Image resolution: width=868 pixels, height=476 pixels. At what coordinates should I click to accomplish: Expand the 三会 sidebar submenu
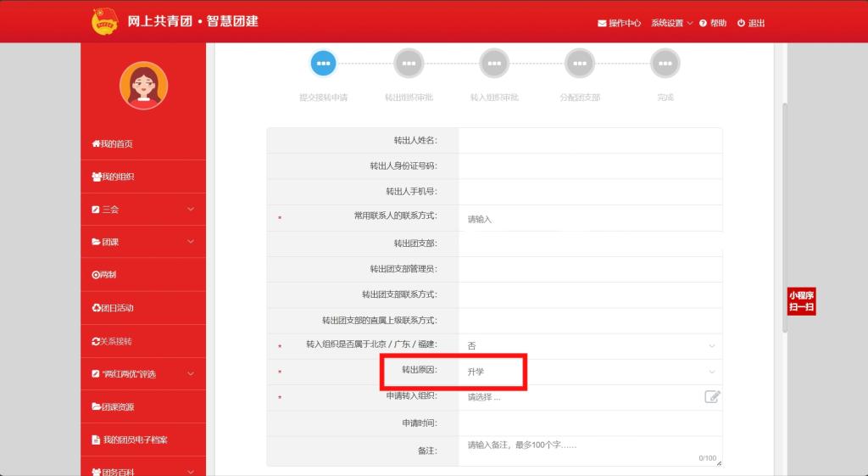click(x=142, y=209)
